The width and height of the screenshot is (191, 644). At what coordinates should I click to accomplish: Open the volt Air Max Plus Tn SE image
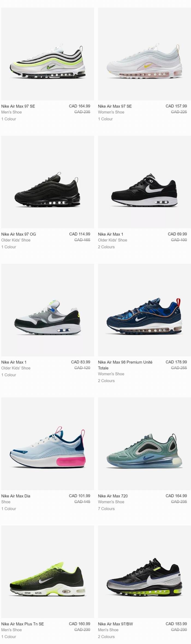point(47,572)
